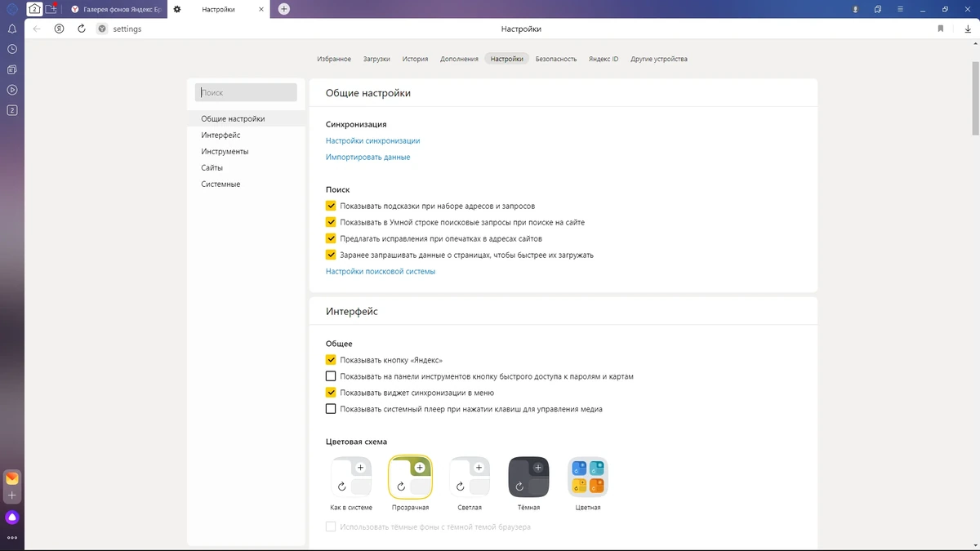Go back with the arrow button
This screenshot has height=551, width=980.
[x=37, y=29]
